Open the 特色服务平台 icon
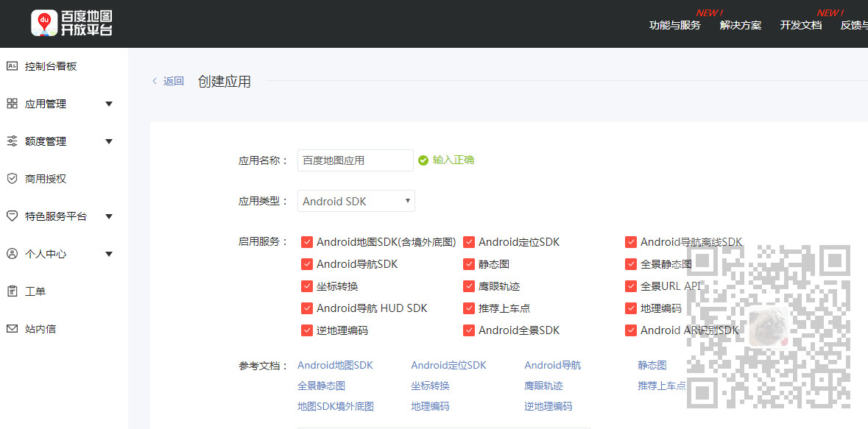 12,216
